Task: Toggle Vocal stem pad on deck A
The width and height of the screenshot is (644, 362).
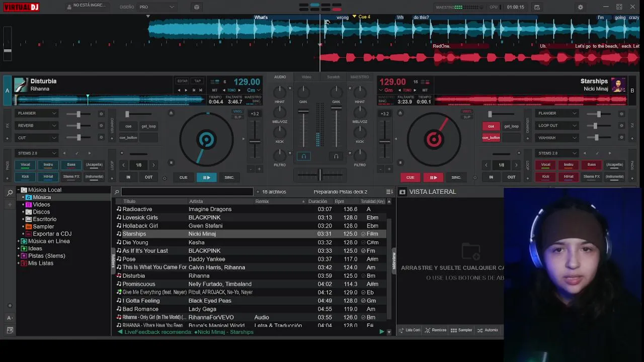Action: click(x=25, y=164)
